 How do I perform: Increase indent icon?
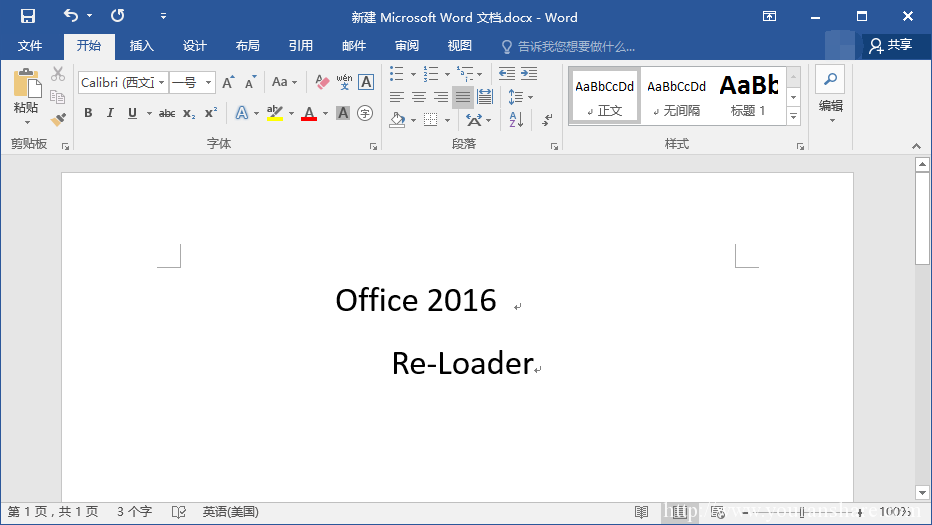click(529, 74)
